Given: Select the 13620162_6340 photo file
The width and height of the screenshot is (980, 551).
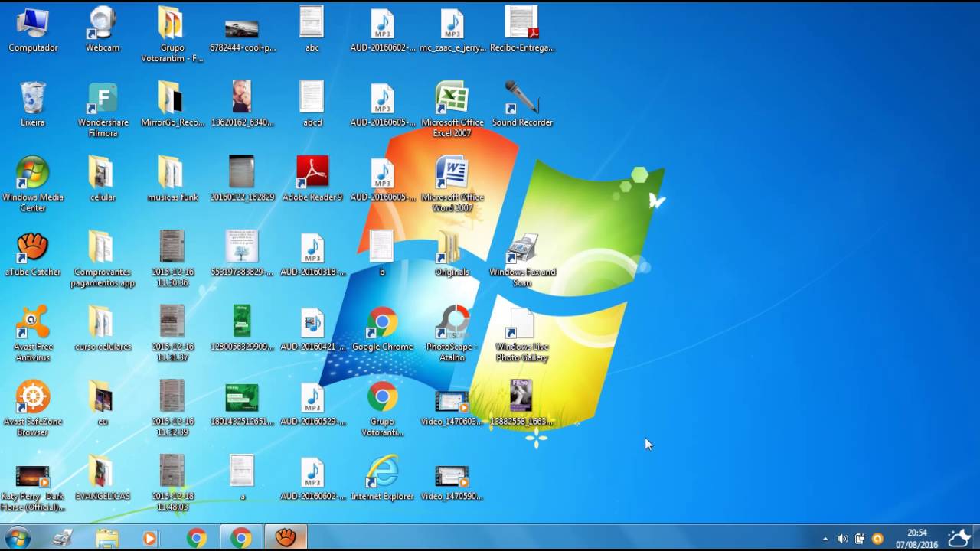Looking at the screenshot, I should [x=242, y=103].
